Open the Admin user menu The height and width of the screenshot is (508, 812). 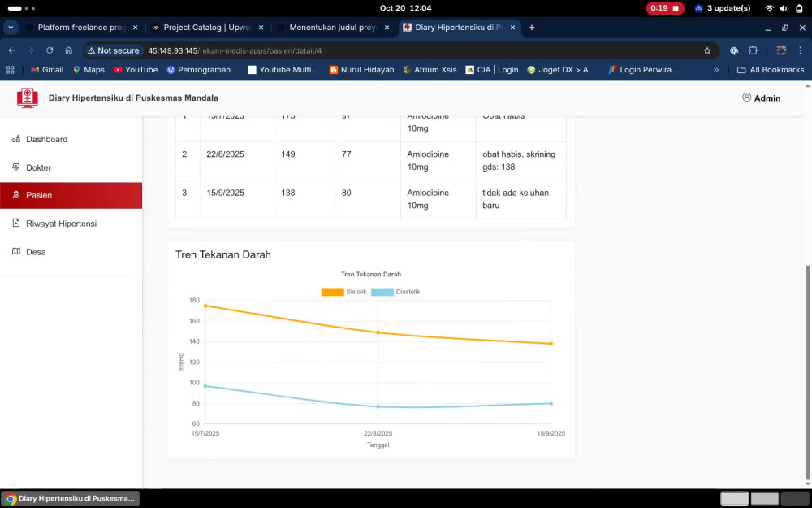[762, 98]
